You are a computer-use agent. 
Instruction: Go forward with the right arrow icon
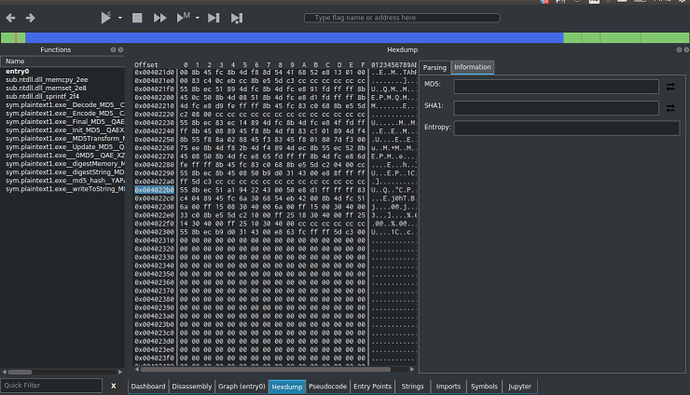click(30, 18)
